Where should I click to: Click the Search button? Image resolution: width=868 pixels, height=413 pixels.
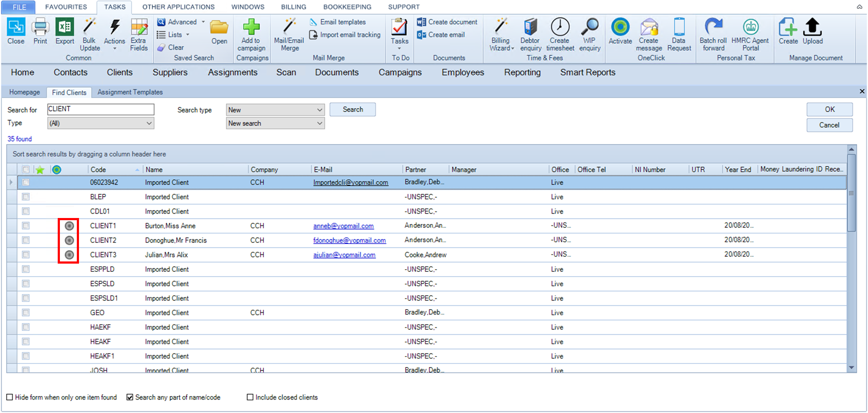353,109
